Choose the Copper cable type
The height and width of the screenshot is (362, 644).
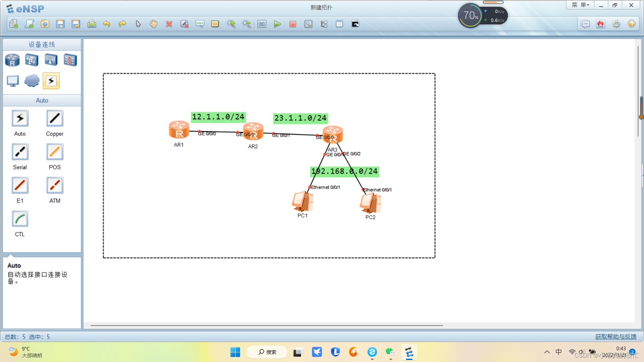tap(55, 119)
